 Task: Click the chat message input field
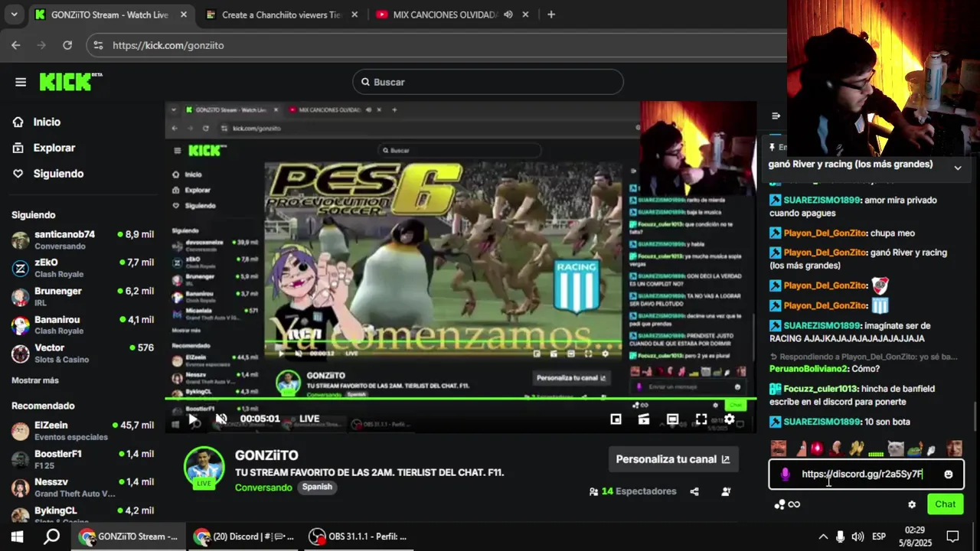(x=866, y=474)
